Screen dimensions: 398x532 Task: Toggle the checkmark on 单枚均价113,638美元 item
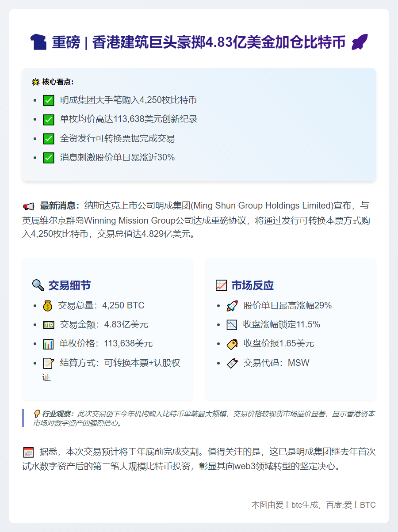(48, 119)
